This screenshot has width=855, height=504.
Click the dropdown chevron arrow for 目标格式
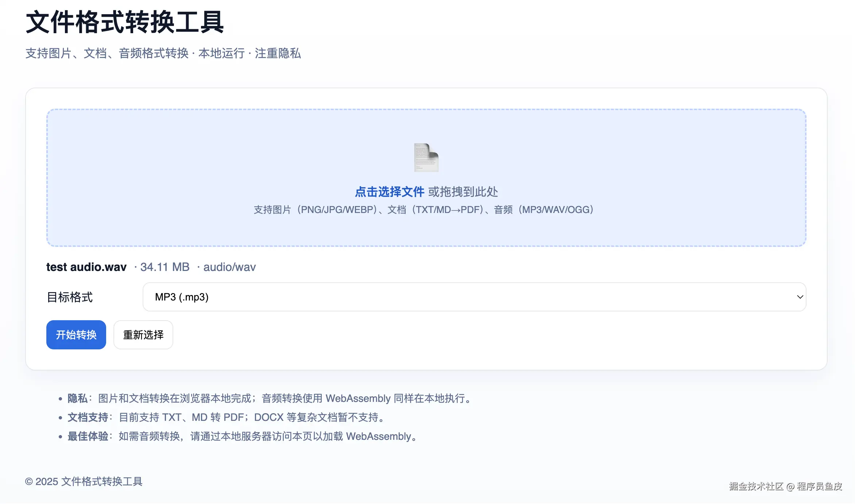(800, 297)
